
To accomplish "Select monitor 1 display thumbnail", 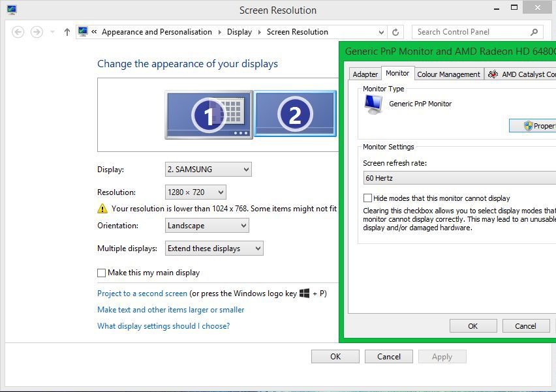I will tap(209, 115).
